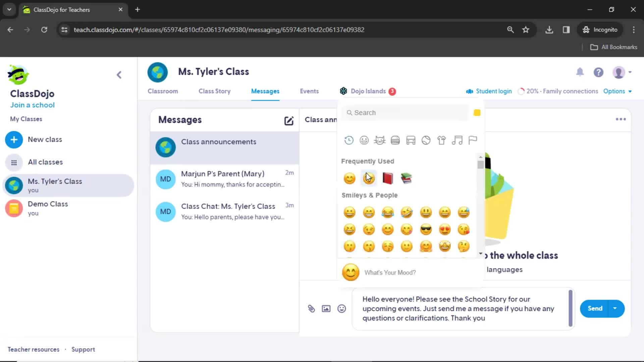The width and height of the screenshot is (644, 362).
Task: Insert the rolling on floor laughing emoji
Action: click(407, 213)
